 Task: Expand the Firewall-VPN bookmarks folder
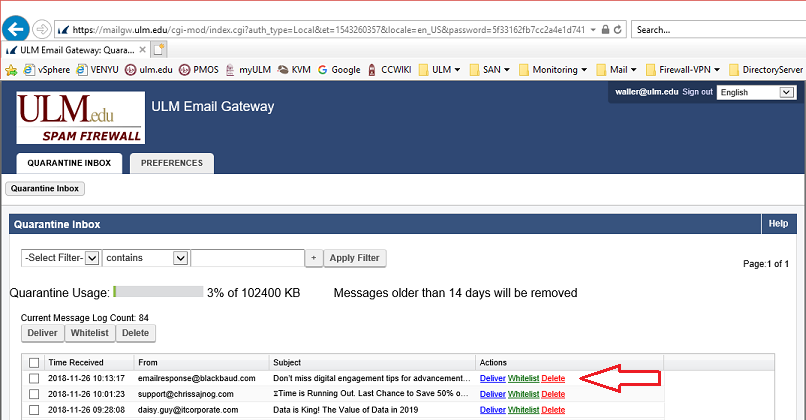pos(683,69)
